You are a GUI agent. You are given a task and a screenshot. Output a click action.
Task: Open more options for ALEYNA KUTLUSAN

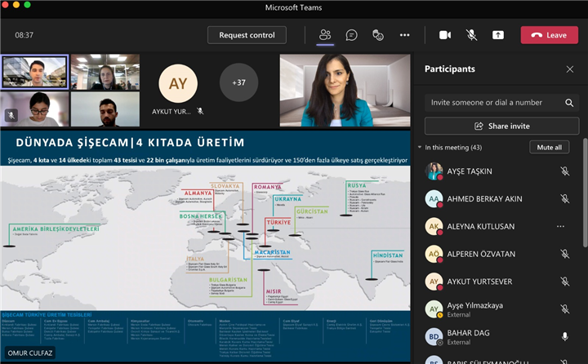(x=560, y=226)
